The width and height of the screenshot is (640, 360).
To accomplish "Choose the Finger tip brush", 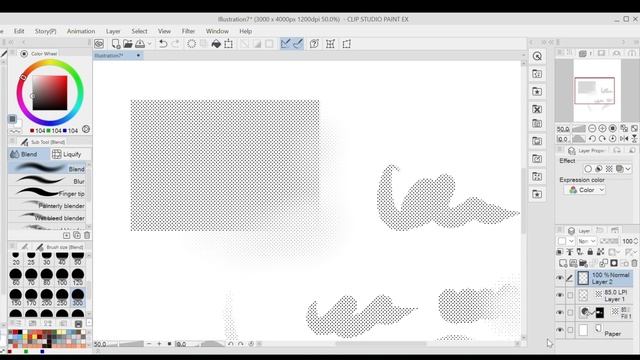I will [47, 193].
